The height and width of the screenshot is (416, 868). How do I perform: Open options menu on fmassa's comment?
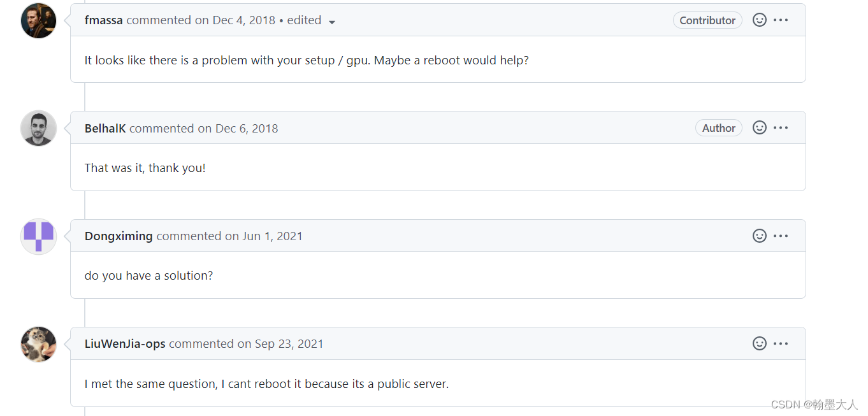click(x=781, y=20)
